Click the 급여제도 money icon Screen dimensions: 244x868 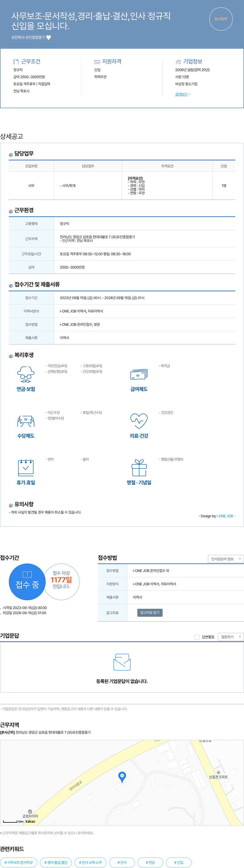(139, 374)
